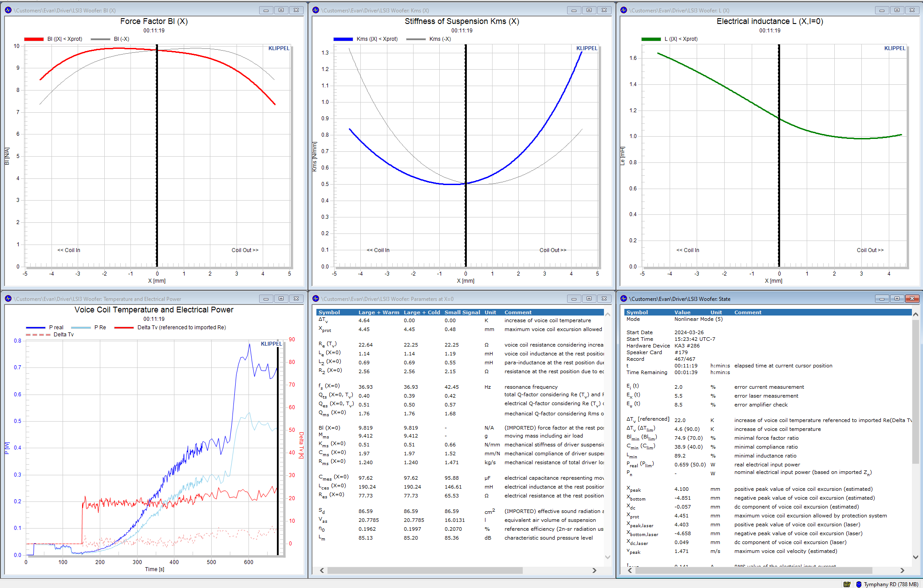This screenshot has width=923, height=588.
Task: Click Parameters table Comment column header
Action: pyautogui.click(x=517, y=312)
